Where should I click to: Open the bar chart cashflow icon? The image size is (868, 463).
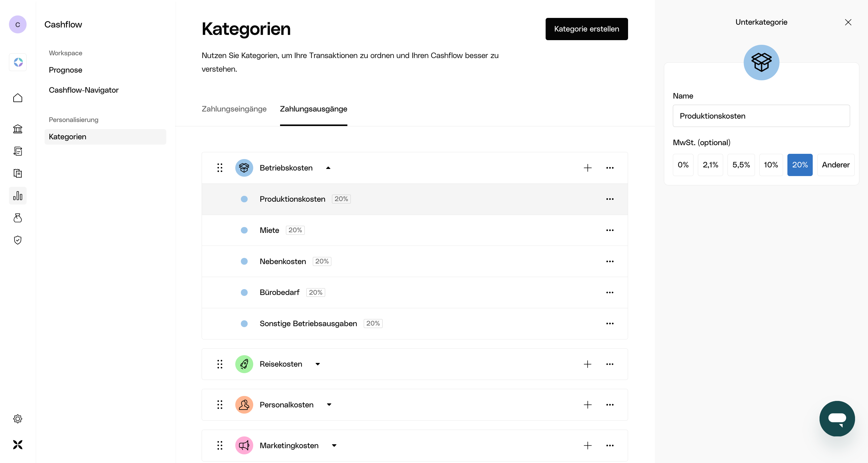(x=18, y=196)
